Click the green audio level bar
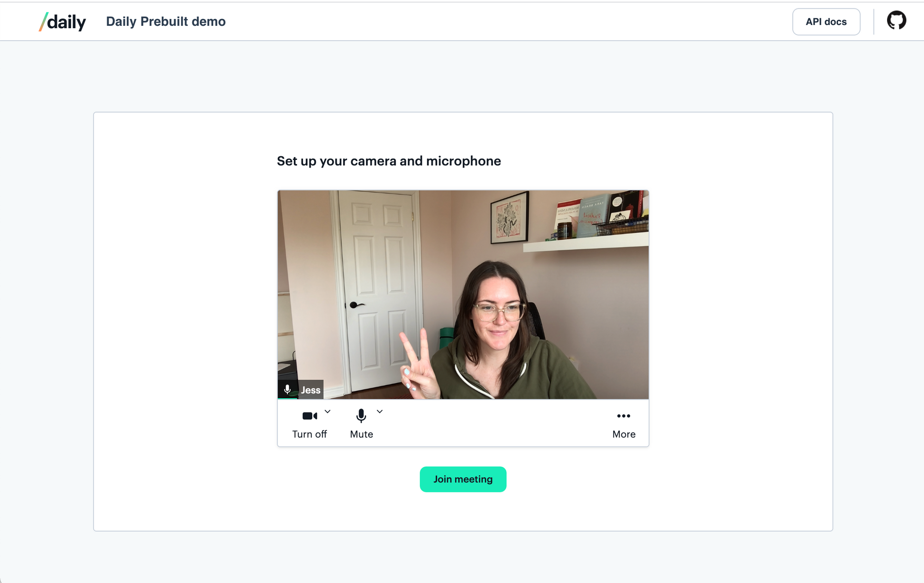 point(287,398)
